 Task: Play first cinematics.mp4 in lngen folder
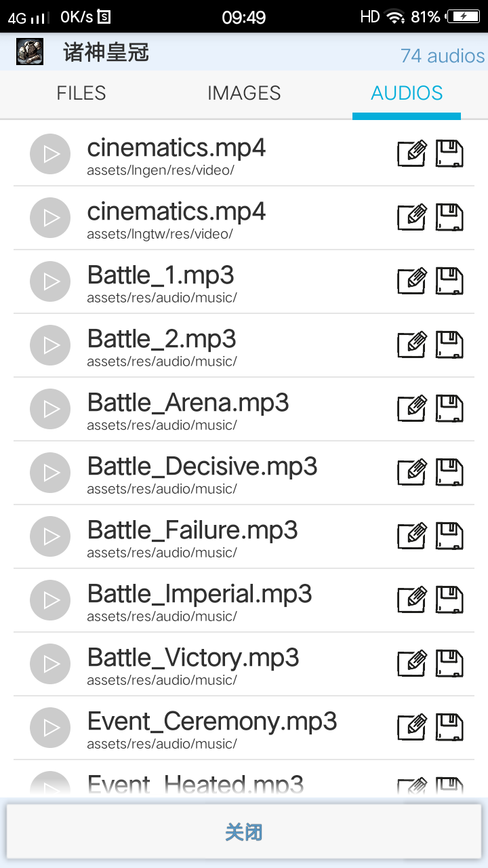[x=50, y=154]
